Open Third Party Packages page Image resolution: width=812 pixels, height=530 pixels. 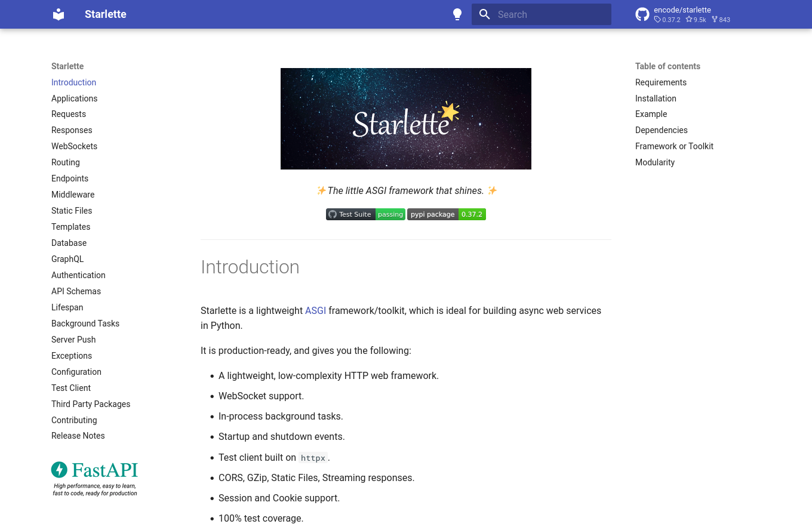[91, 404]
